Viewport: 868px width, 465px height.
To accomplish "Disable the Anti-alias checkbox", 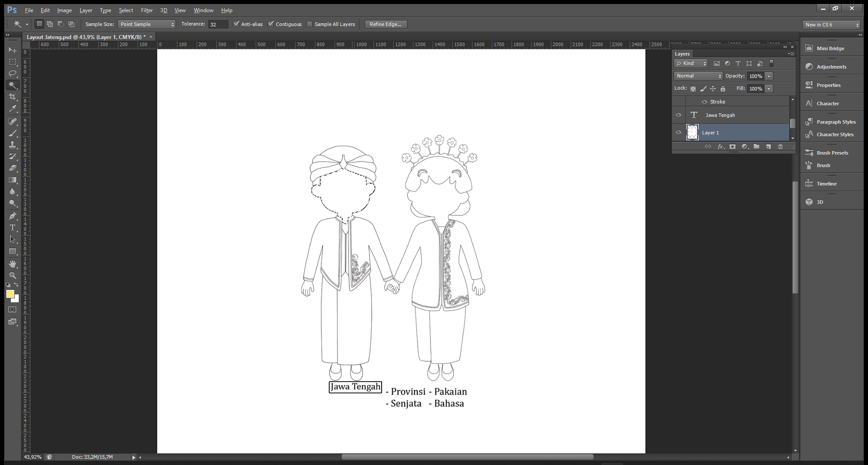I will [236, 24].
